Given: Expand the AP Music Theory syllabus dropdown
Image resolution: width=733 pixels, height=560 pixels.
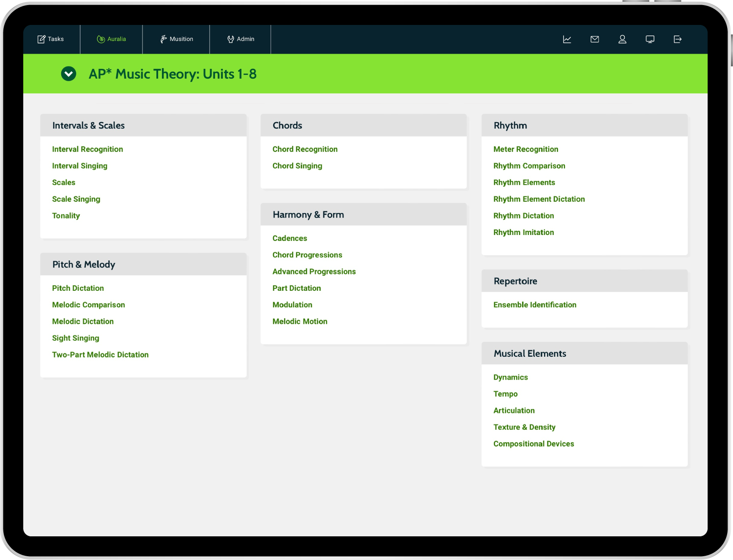Looking at the screenshot, I should pos(68,74).
